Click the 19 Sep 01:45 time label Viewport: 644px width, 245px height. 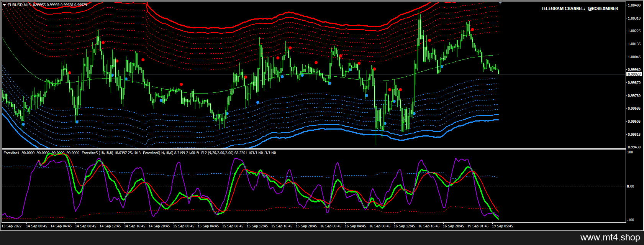tap(478, 226)
